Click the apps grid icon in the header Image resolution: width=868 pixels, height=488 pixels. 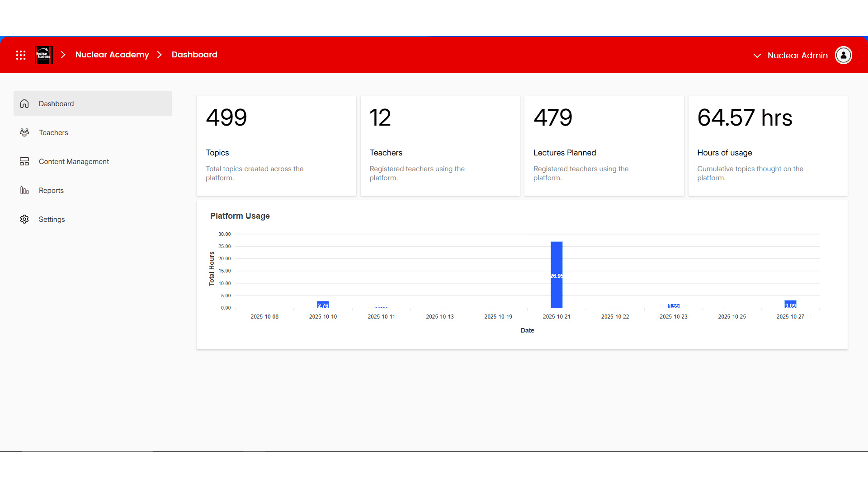pos(20,55)
